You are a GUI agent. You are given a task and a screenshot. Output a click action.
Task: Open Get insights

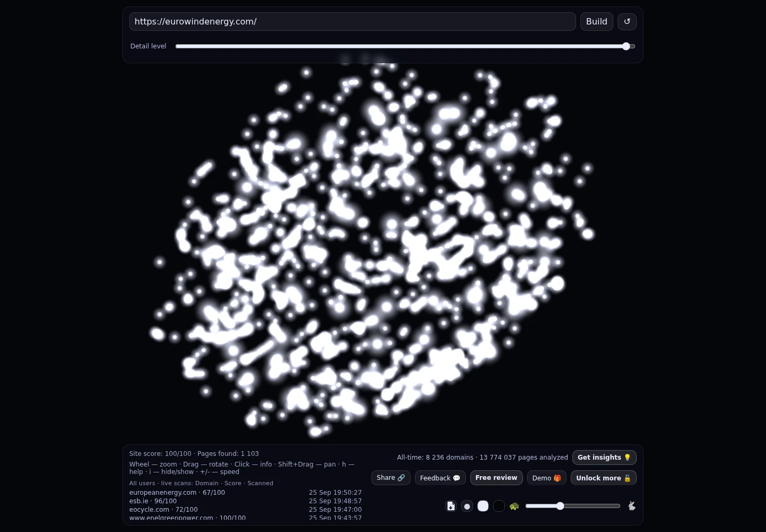pyautogui.click(x=604, y=458)
